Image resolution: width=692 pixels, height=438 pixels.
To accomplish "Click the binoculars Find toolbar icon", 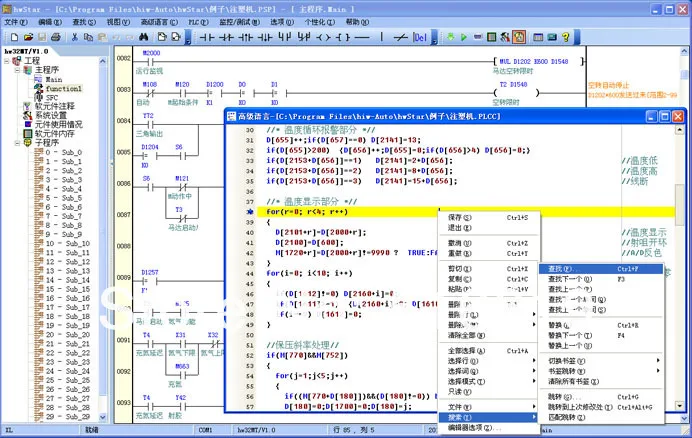I will [143, 38].
